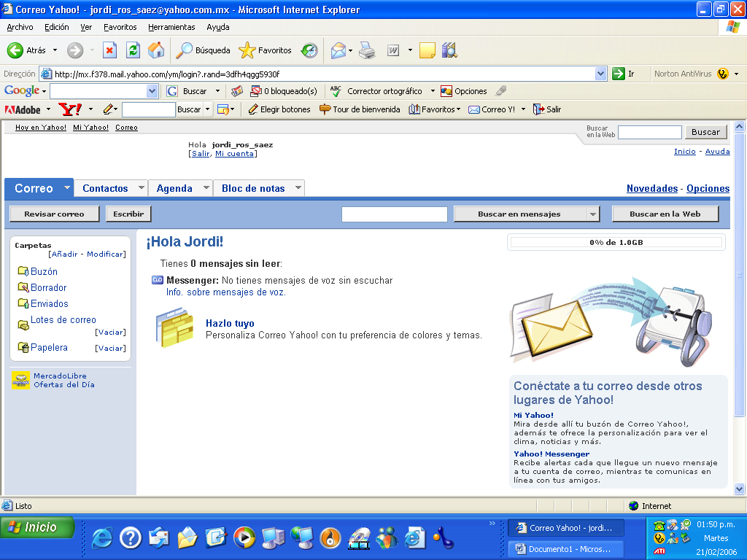Click the Google toolbar highlighter icon
This screenshot has width=747, height=560.
coord(500,91)
